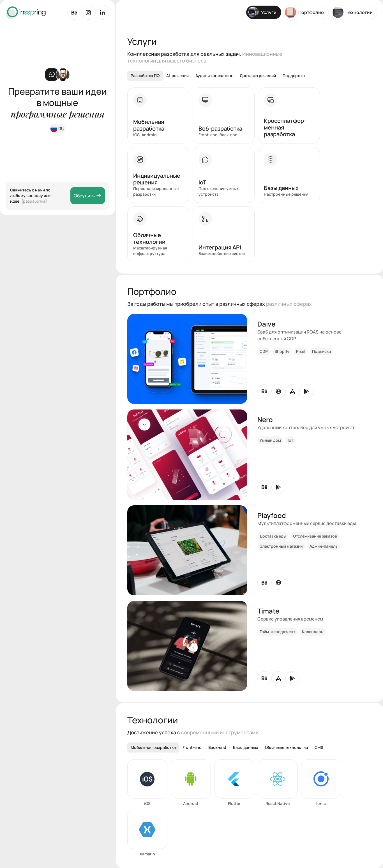This screenshot has height=868, width=383.
Task: Switch to the Аудит и консалтинг tab
Action: [214, 76]
